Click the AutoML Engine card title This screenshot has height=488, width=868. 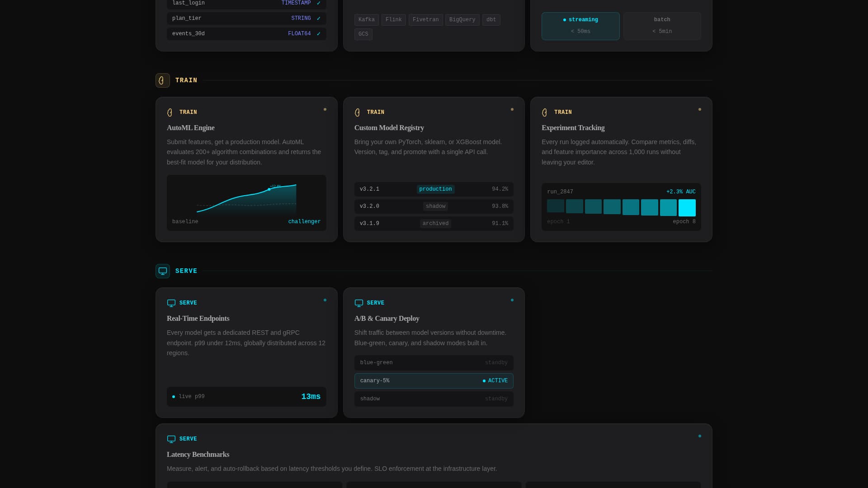coord(191,128)
